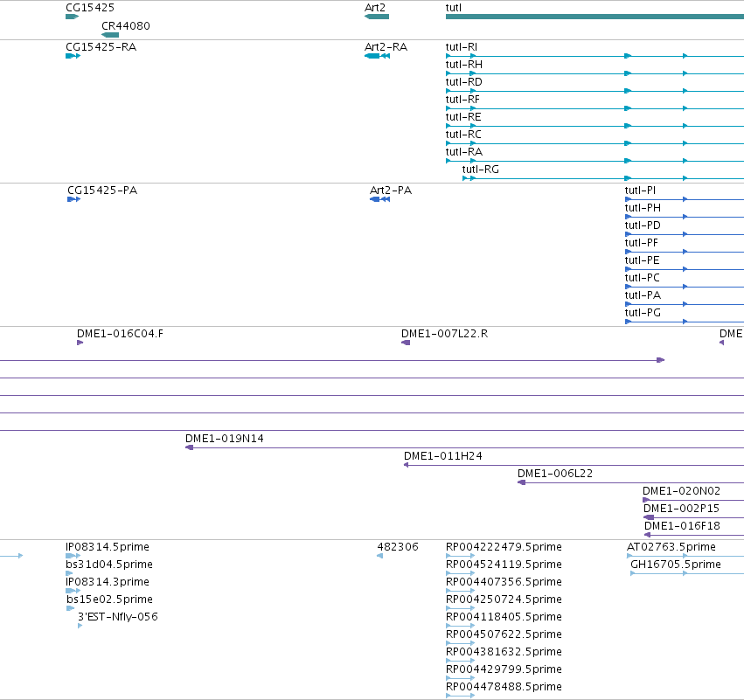Screen dimensions: 744x700
Task: Select RP004250724.5prime EST label
Action: pyautogui.click(x=504, y=600)
